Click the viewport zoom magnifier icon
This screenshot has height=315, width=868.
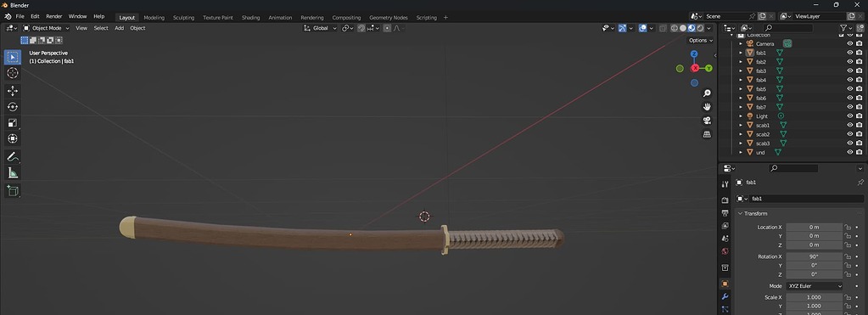click(707, 93)
